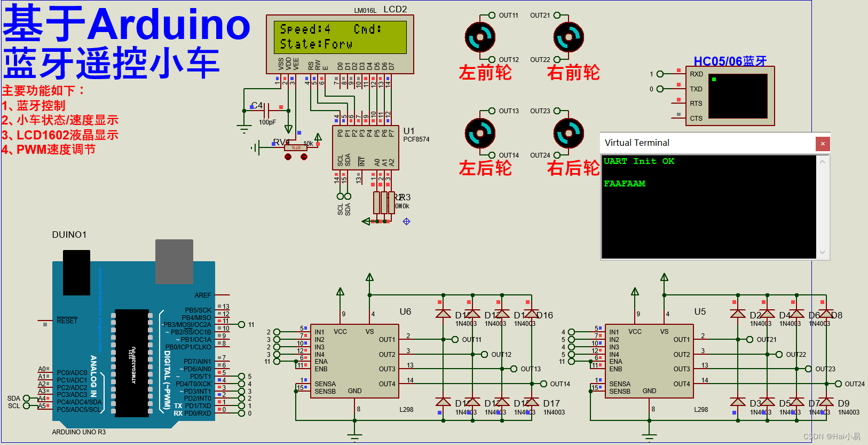Viewport: 868px width, 445px height.
Task: Select diode D8 above U5 outputs
Action: pyautogui.click(x=826, y=314)
